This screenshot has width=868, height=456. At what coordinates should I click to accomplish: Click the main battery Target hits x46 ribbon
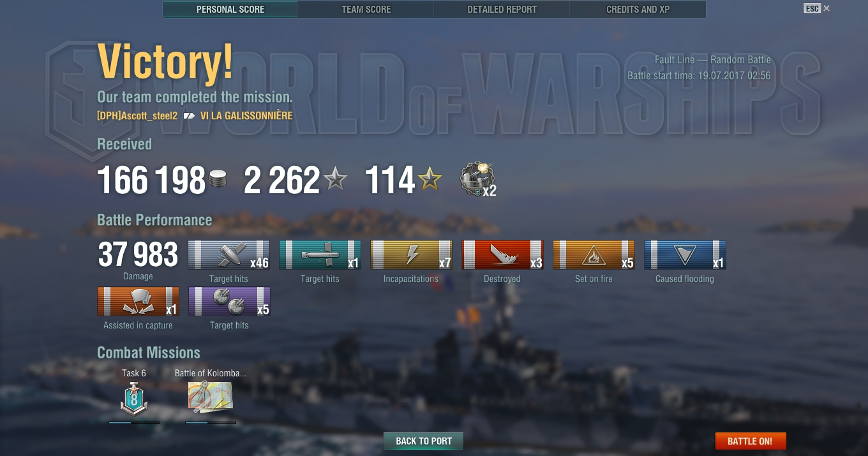point(229,255)
